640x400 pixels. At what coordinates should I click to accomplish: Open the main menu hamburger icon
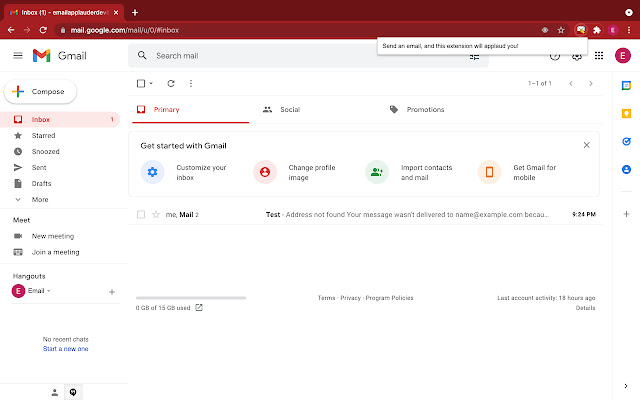(x=18, y=56)
